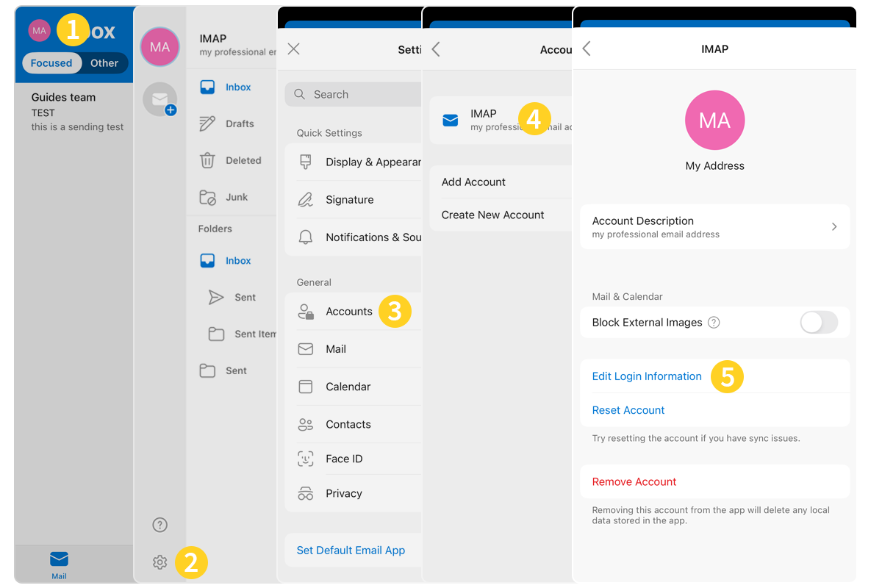Switch to the Other inbox view
This screenshot has height=588, width=882.
pos(104,63)
